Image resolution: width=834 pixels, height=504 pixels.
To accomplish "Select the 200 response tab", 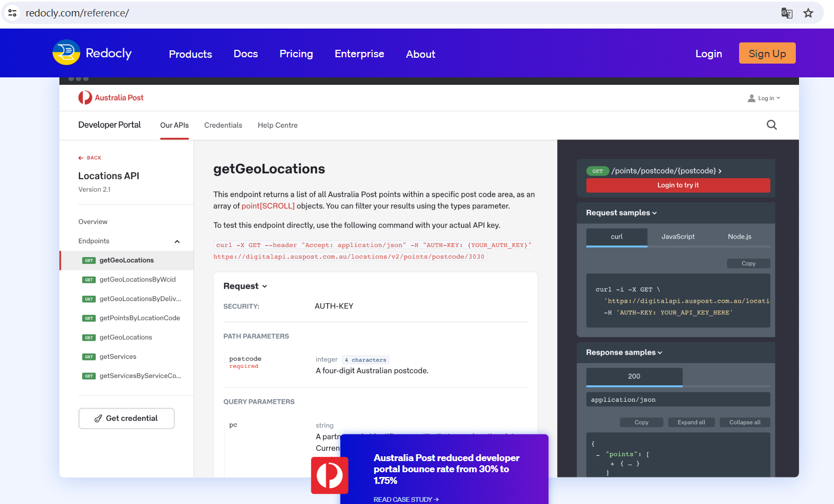I will (x=634, y=376).
